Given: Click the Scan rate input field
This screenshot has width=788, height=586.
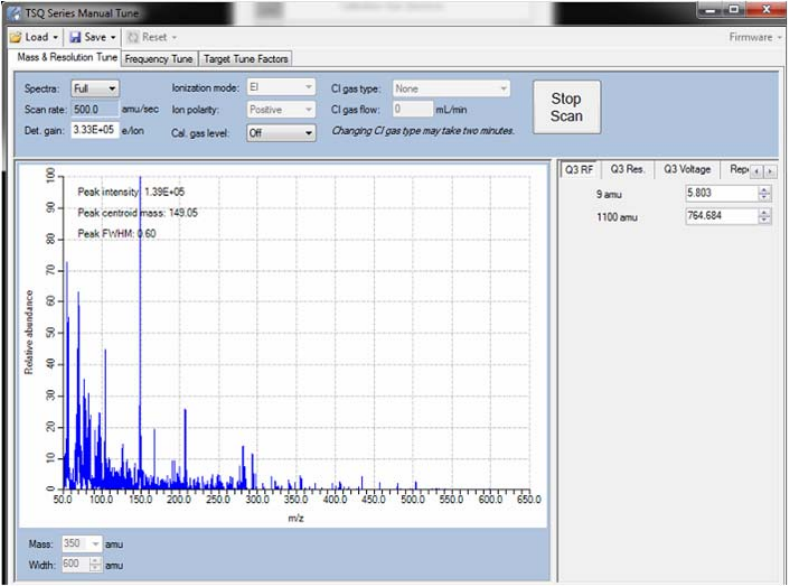Looking at the screenshot, I should click(x=95, y=110).
